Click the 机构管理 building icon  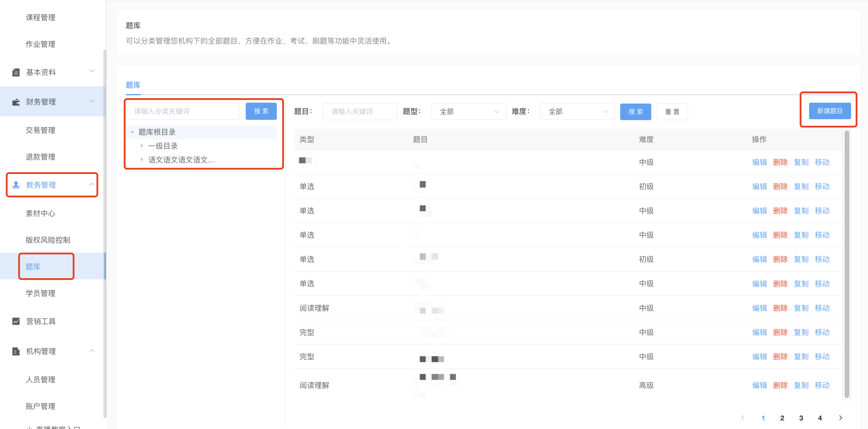(x=16, y=351)
